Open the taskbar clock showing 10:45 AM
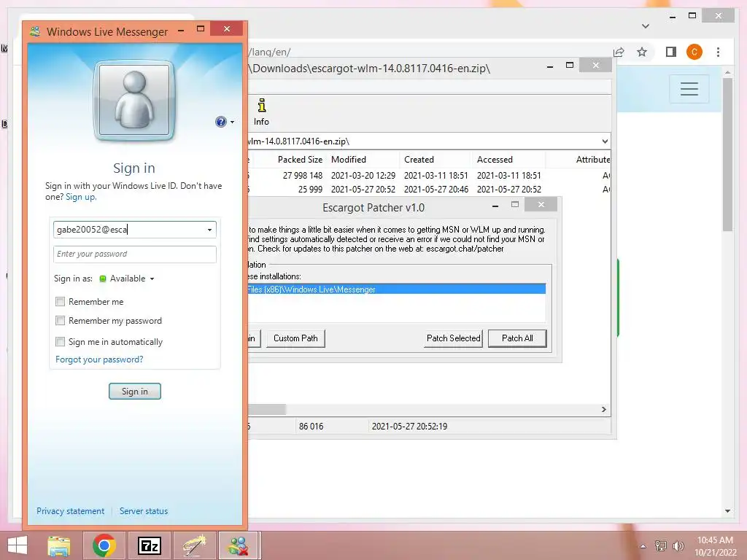 716,546
